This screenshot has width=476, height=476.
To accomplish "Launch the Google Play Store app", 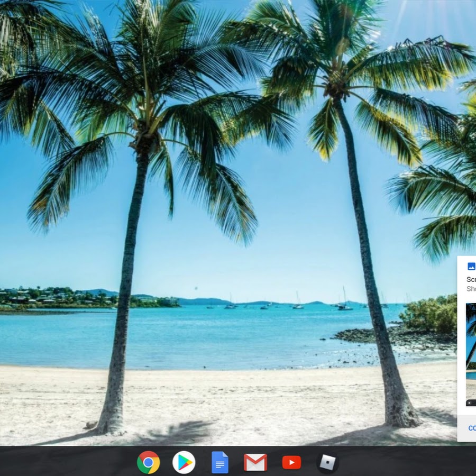I will tap(184, 463).
